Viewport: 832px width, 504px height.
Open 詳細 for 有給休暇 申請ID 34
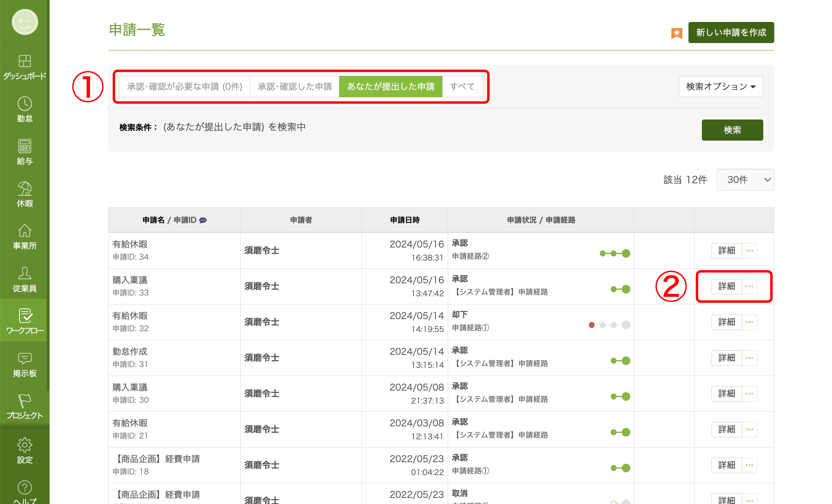pyautogui.click(x=727, y=251)
